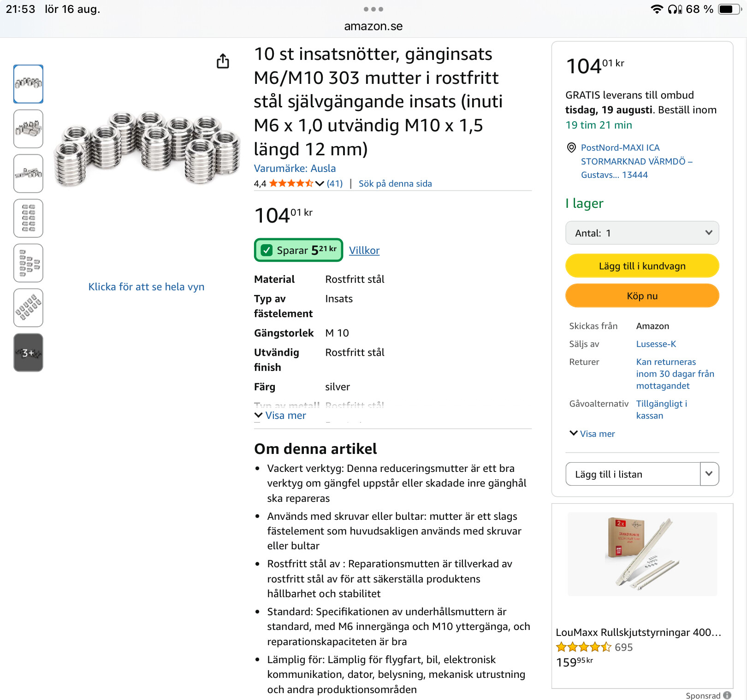Tap the share icon above product image
This screenshot has height=700, width=747.
click(x=223, y=61)
